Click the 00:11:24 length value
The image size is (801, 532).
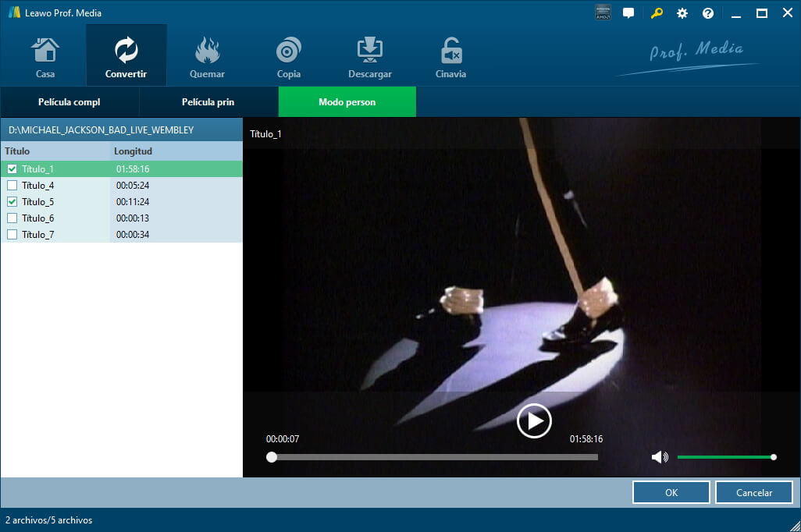(x=133, y=202)
